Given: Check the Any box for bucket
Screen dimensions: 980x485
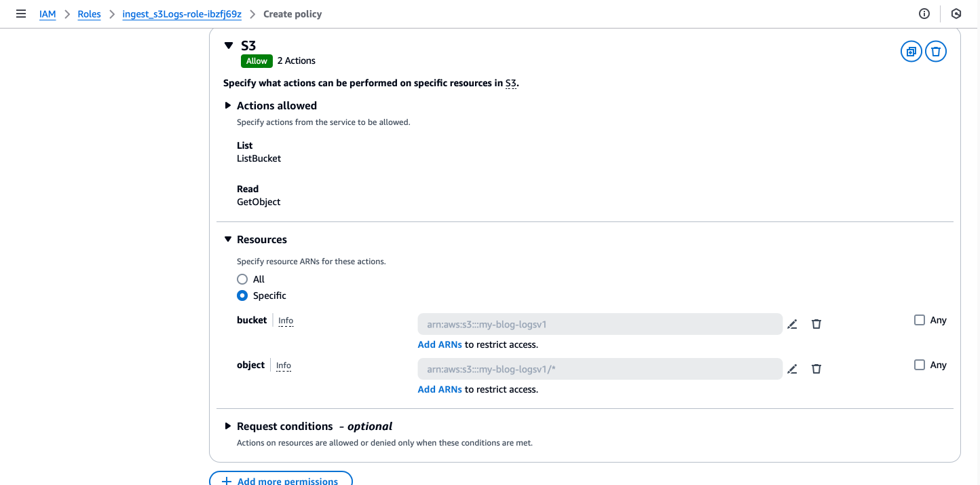Looking at the screenshot, I should pos(920,320).
